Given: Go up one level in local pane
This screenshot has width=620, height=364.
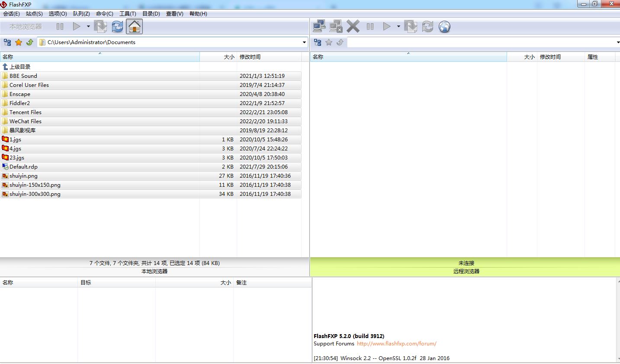Looking at the screenshot, I should click(30, 42).
